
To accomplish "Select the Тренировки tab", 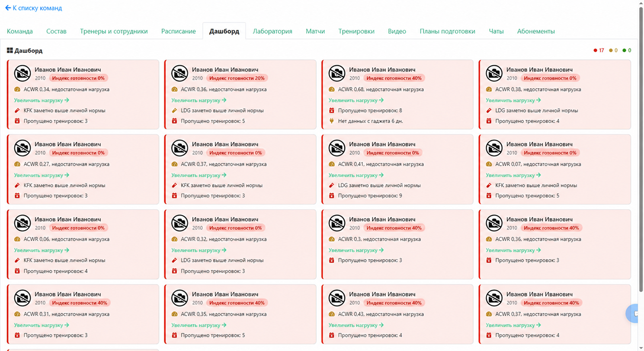I will pyautogui.click(x=356, y=31).
